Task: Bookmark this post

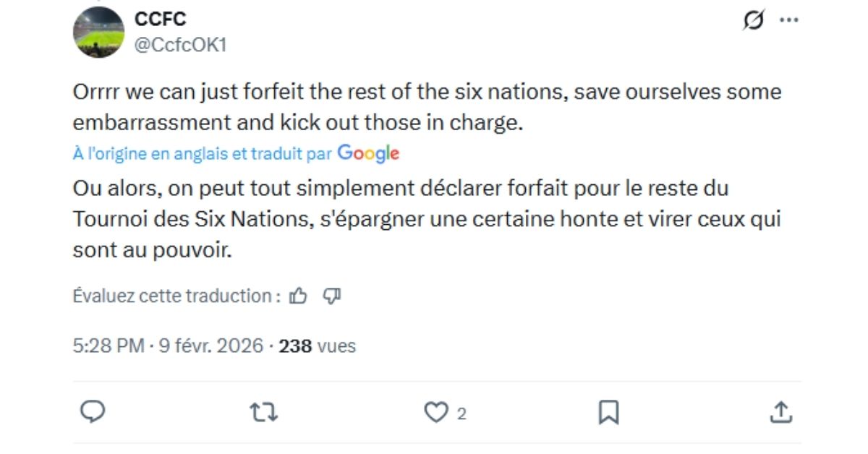Action: 608,413
